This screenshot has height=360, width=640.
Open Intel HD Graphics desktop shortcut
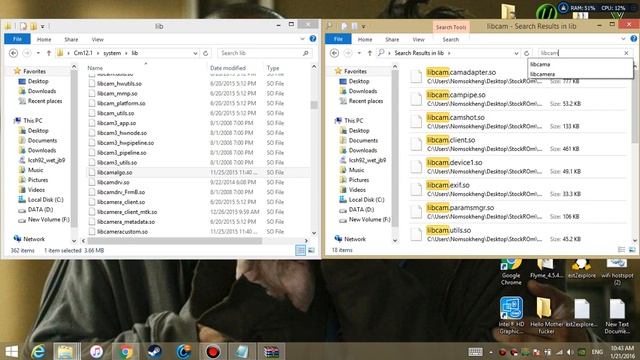click(x=511, y=316)
